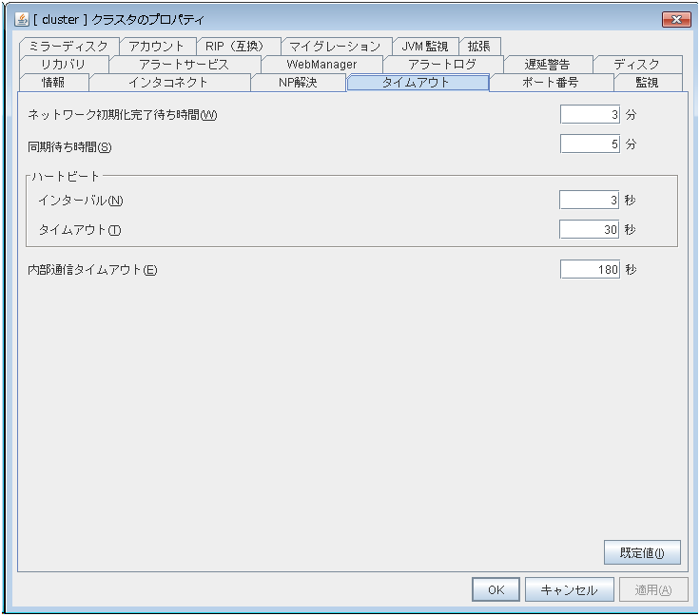Close the cluster properties dialog
The height and width of the screenshot is (616, 700).
coord(675,19)
